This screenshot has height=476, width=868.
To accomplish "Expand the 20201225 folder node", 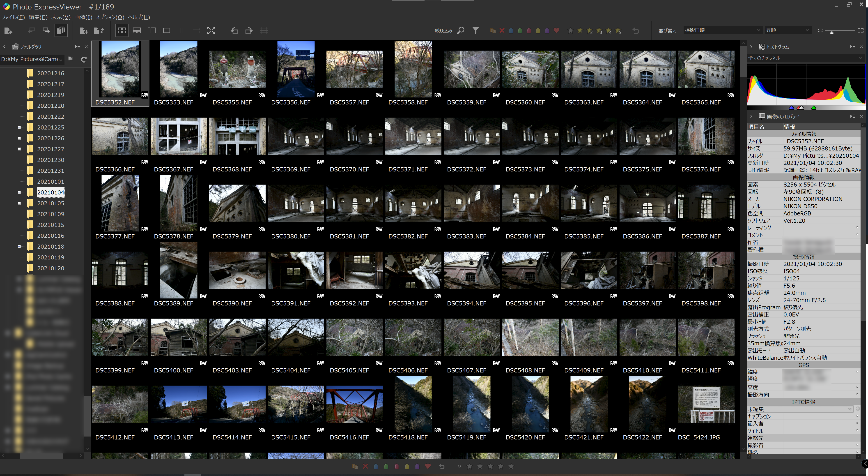I will pyautogui.click(x=19, y=127).
